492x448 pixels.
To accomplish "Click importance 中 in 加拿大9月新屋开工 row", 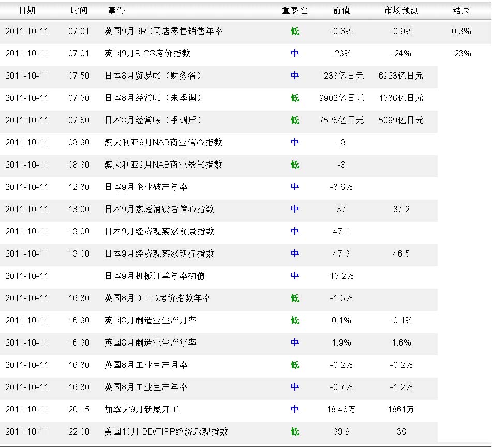I will click(x=295, y=409).
